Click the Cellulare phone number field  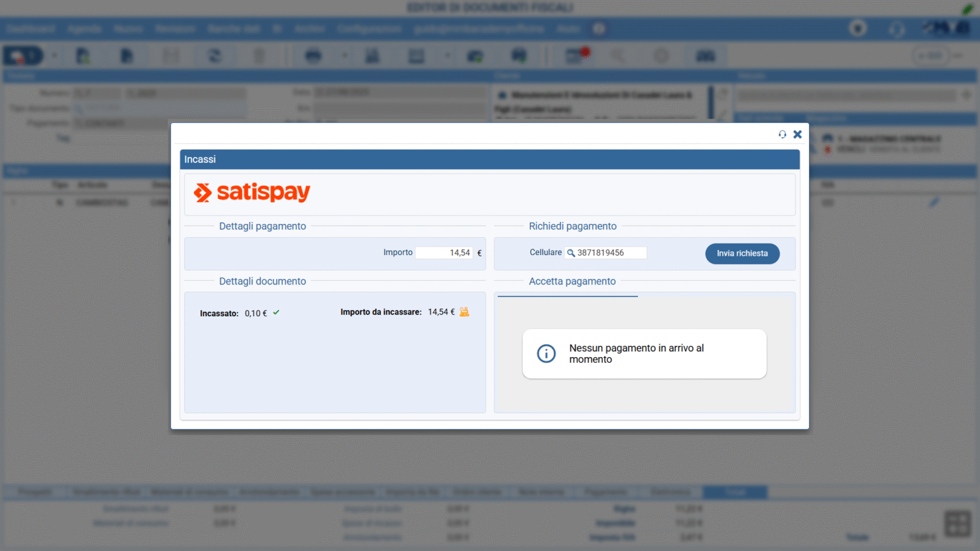pyautogui.click(x=610, y=253)
